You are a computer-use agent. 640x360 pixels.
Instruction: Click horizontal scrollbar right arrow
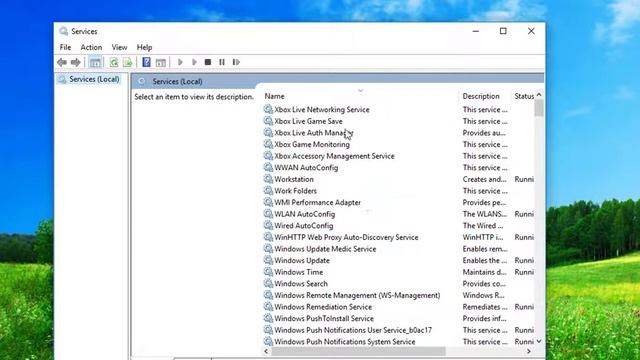(529, 351)
